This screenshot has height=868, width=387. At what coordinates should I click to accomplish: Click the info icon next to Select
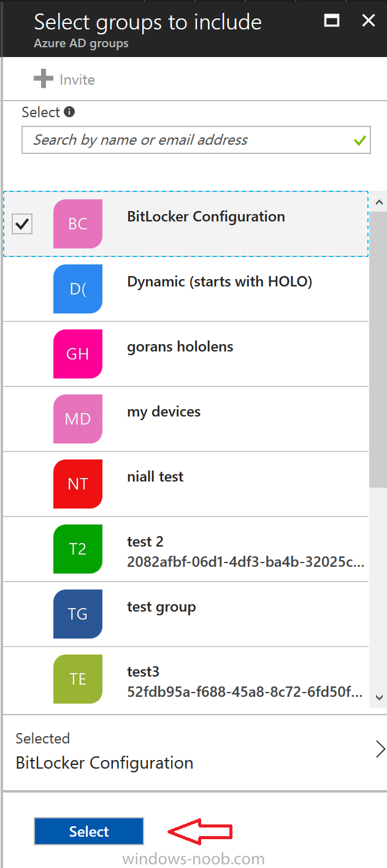click(x=69, y=112)
